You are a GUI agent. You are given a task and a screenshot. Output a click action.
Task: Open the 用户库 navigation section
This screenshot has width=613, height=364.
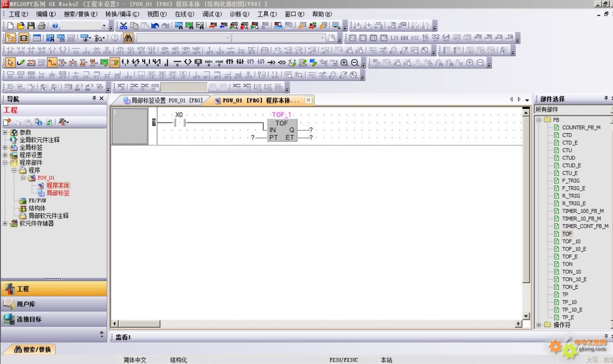coord(26,304)
